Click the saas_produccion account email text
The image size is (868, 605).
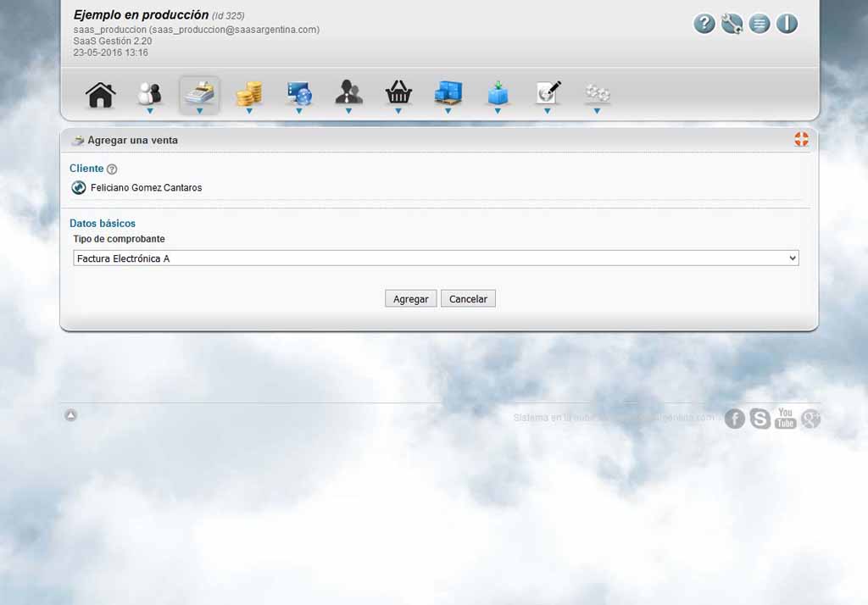click(197, 30)
